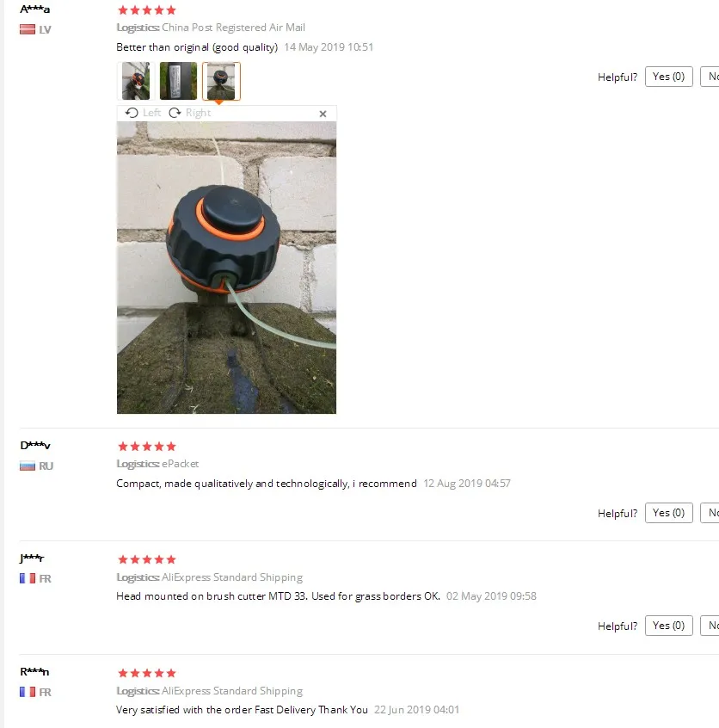Open first review photo thumbnail

tap(136, 81)
